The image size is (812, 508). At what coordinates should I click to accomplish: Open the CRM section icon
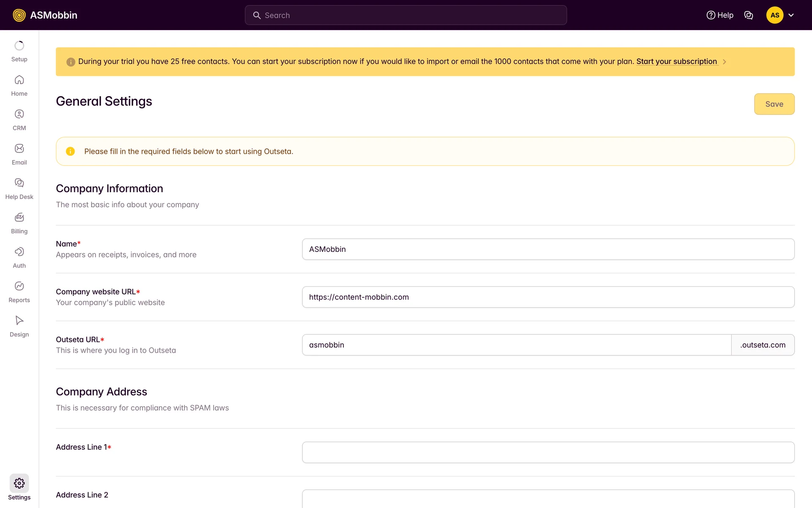(19, 114)
